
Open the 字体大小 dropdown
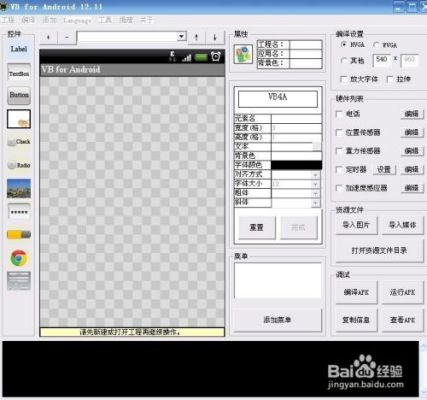(315, 184)
